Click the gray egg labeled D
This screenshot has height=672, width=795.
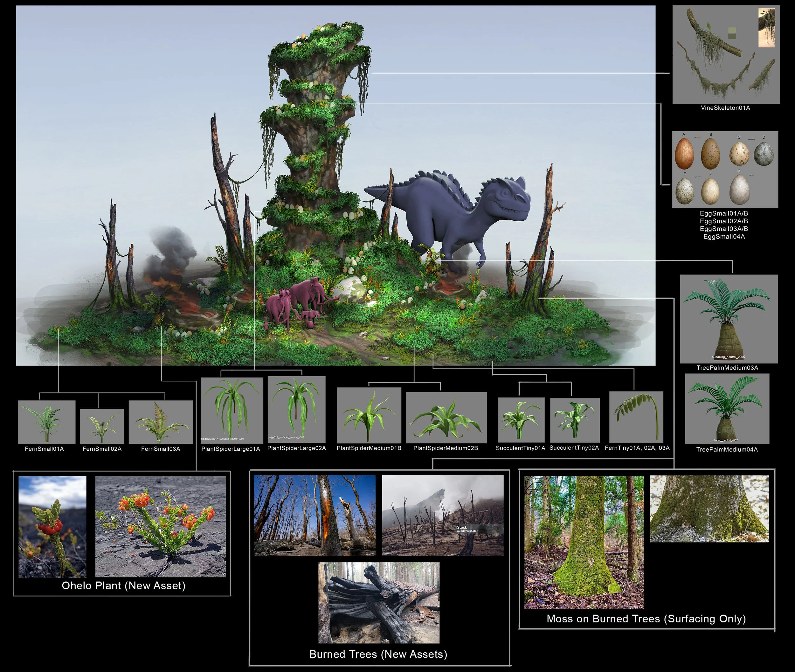(x=764, y=154)
